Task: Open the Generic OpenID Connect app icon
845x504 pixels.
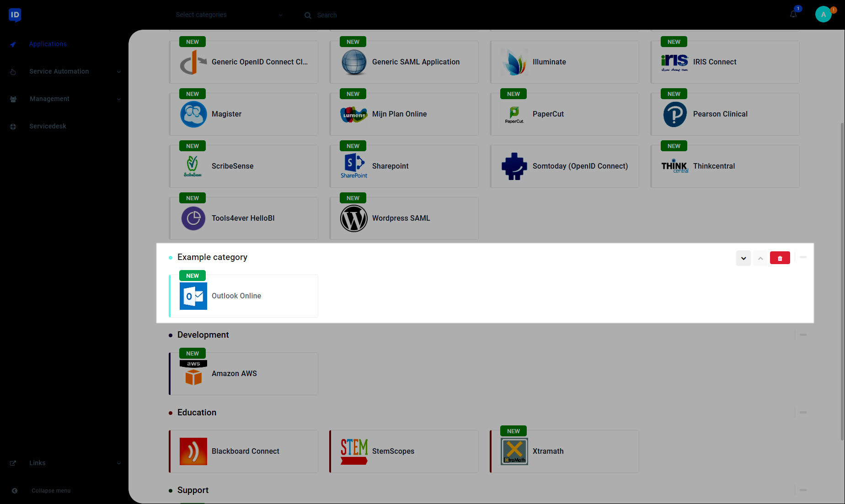Action: tap(193, 62)
